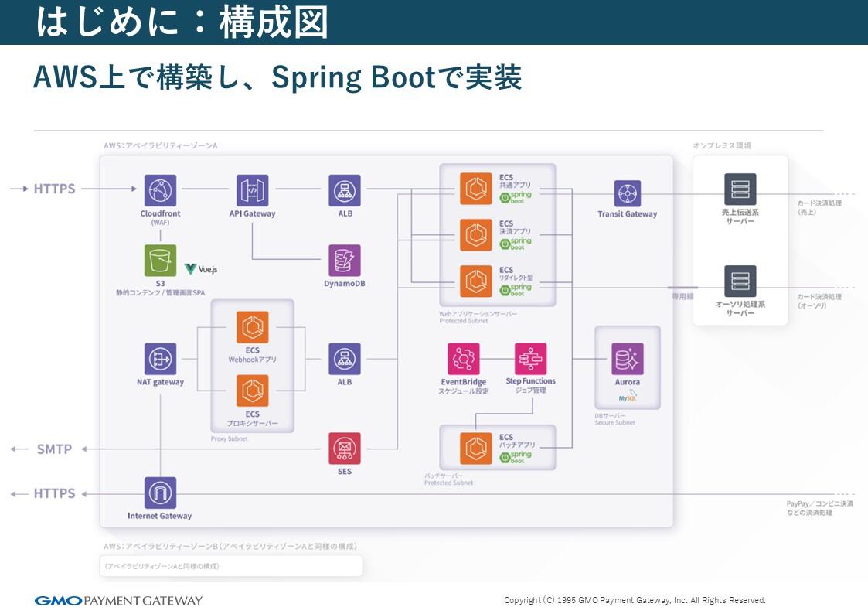Click the ECS プロキシサーバー icon
Screen dimensions: 868x614
coord(253,391)
